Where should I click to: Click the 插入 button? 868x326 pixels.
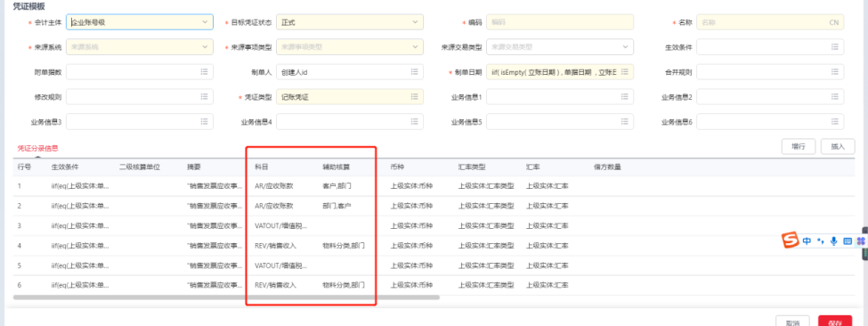tap(838, 147)
